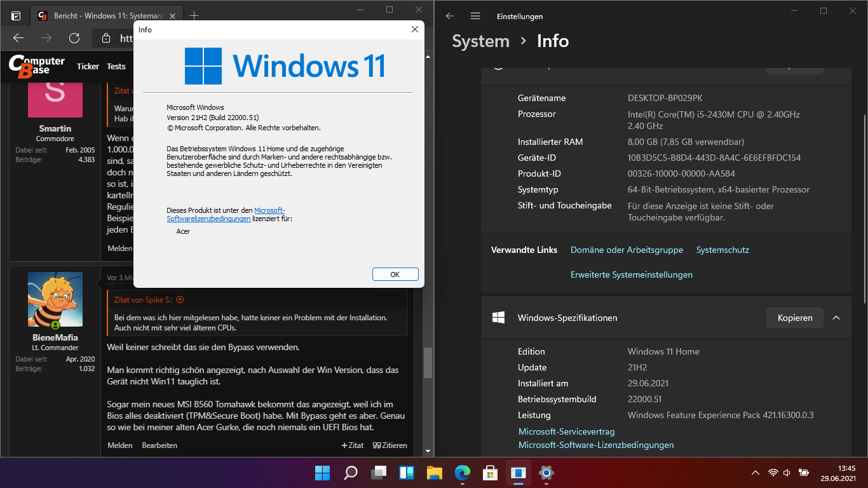Click browser scrollbar down arrow
This screenshot has width=868, height=488.
428,451
